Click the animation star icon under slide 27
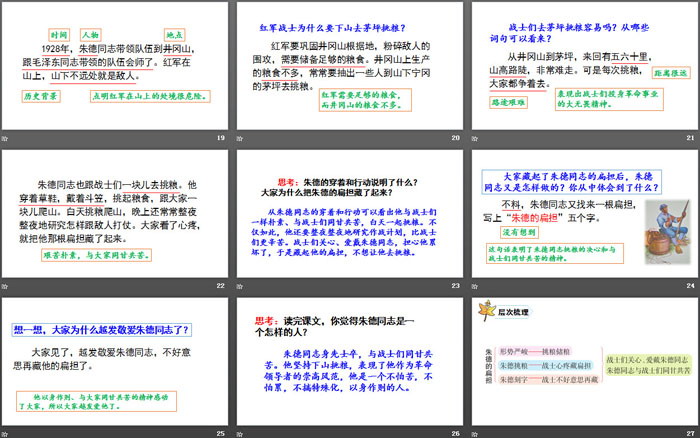This screenshot has width=700, height=438. 475,433
